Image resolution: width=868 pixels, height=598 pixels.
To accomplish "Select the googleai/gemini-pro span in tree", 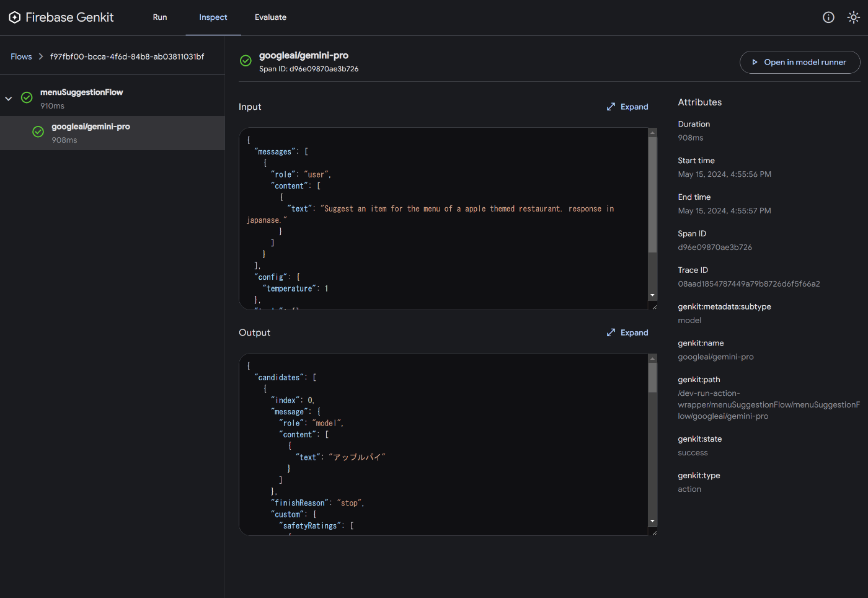I will click(x=112, y=133).
